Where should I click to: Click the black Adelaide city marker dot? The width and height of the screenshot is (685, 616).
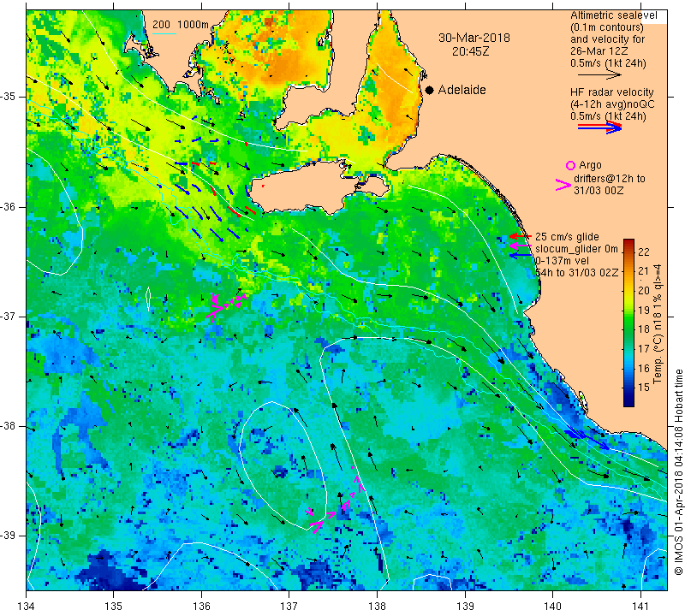[x=430, y=90]
